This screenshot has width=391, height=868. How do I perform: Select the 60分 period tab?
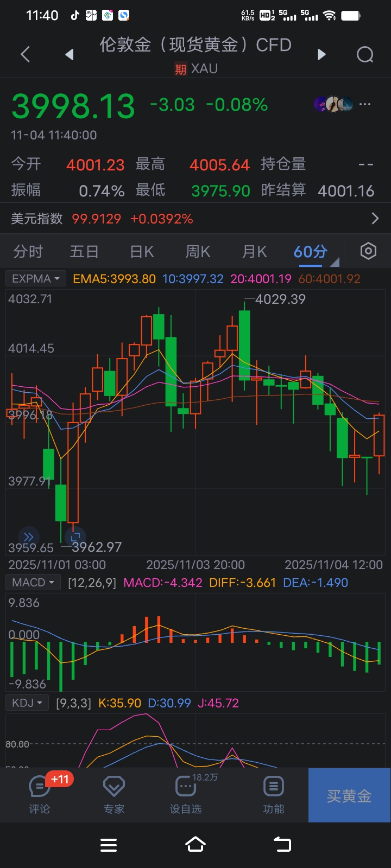[311, 252]
